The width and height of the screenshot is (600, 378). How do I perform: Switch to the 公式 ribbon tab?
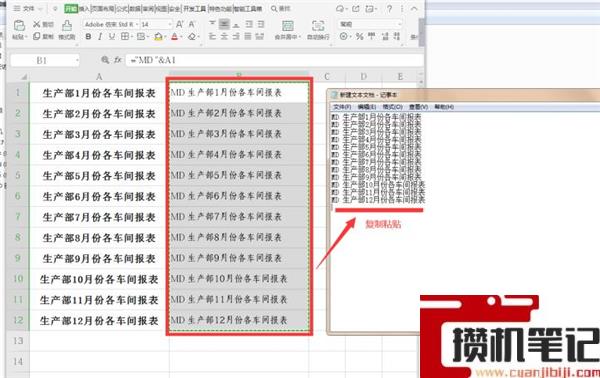pos(122,8)
